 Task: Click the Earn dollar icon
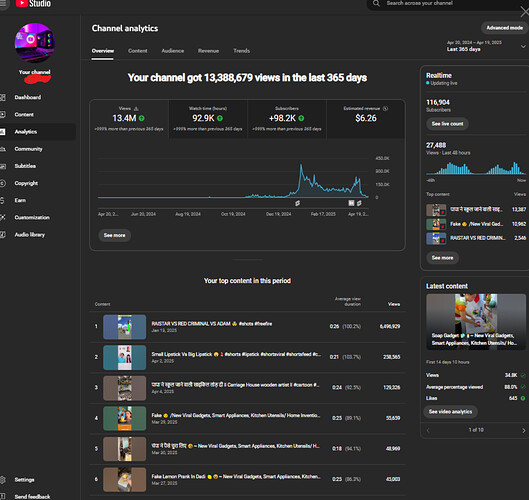tap(2, 200)
